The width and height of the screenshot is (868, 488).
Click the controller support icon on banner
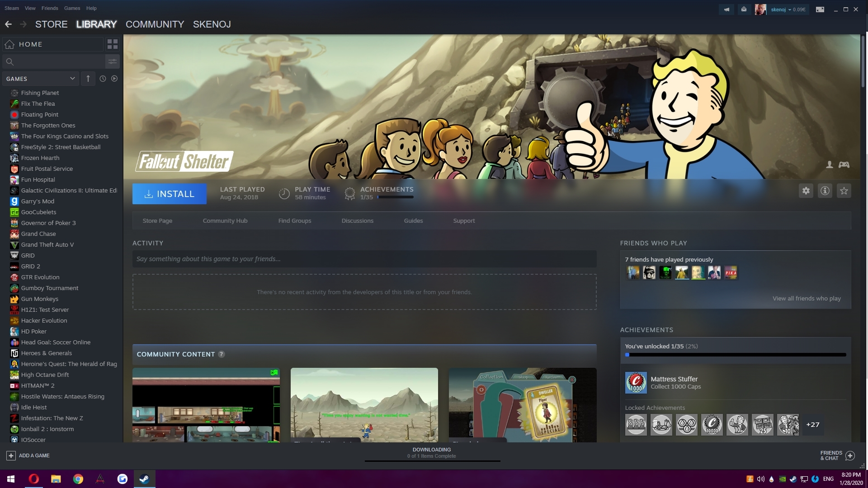tap(844, 165)
